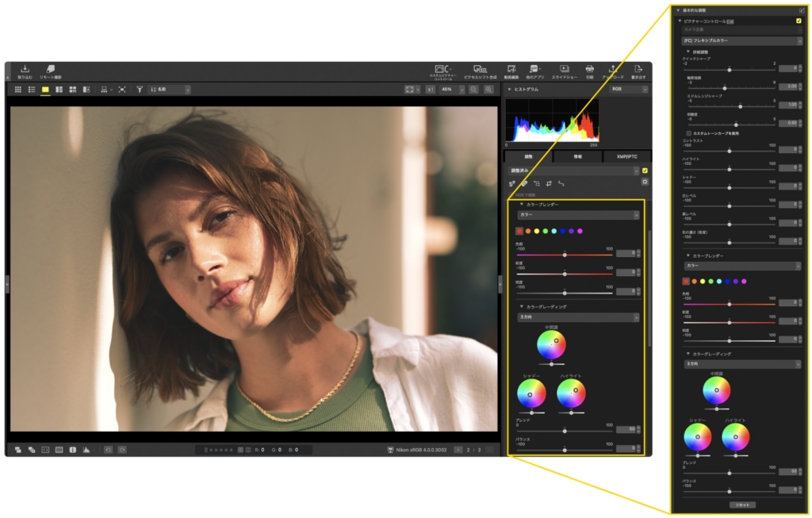
Task: Click the 取り込む import icon
Action: [x=25, y=71]
